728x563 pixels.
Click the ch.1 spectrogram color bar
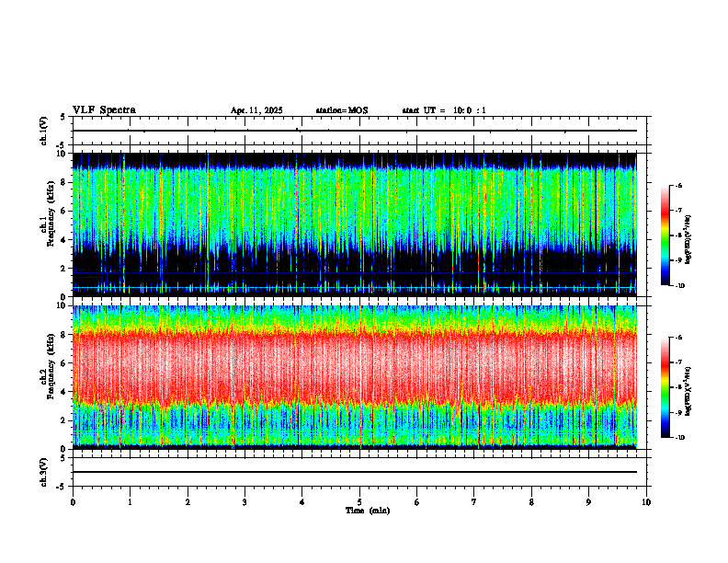(x=665, y=236)
